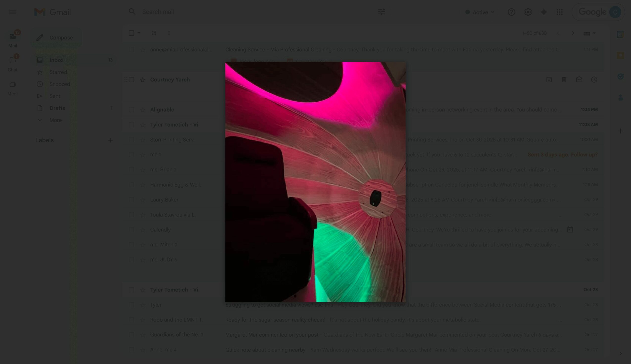Click the enlarged pink dome photo preview
Screen dimensions: 631x364
tap(315, 182)
